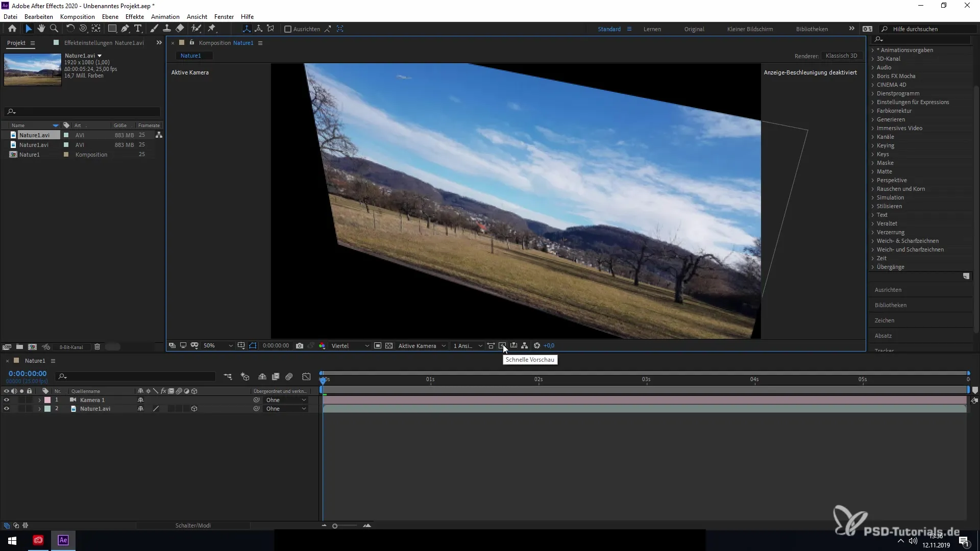
Task: Toggle the transparency grid in viewer
Action: [x=389, y=346]
